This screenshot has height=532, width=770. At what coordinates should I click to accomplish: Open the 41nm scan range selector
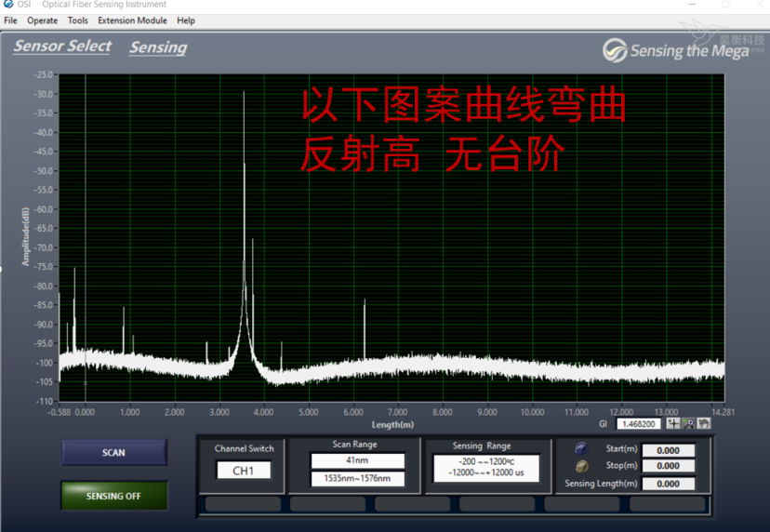tap(357, 460)
